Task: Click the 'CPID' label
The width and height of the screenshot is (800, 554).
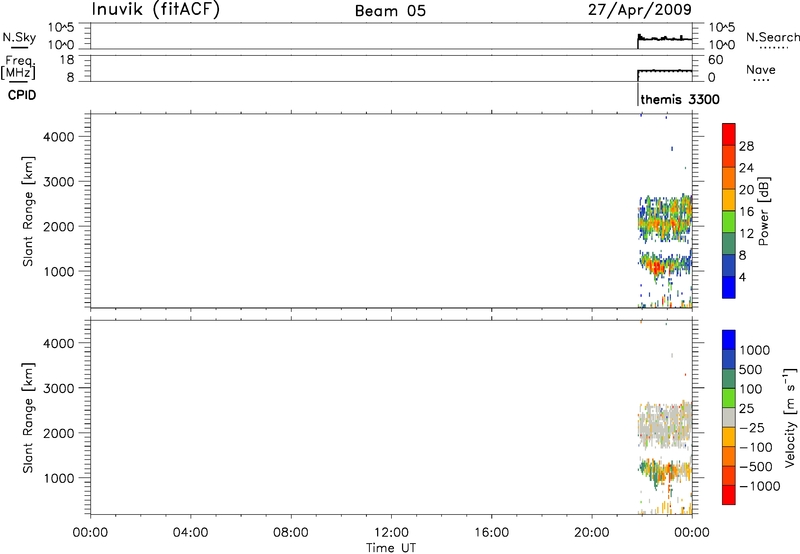Action: (x=22, y=95)
